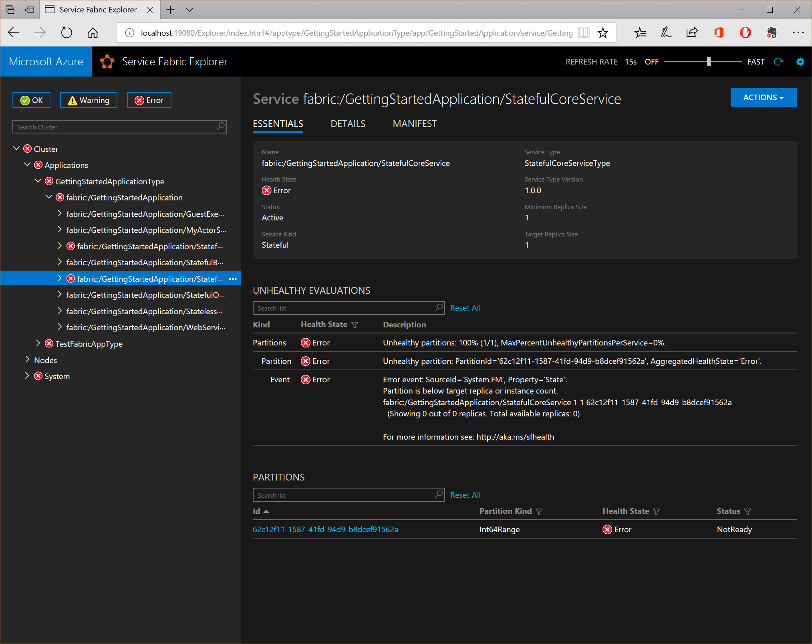The image size is (812, 644).
Task: Open partition 62c12f11-1587-41fd-94d9-b8dcef91562a link
Action: pyautogui.click(x=325, y=529)
